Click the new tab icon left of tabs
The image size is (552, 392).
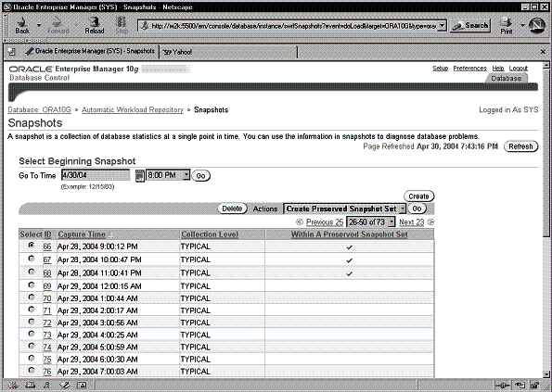click(x=12, y=52)
